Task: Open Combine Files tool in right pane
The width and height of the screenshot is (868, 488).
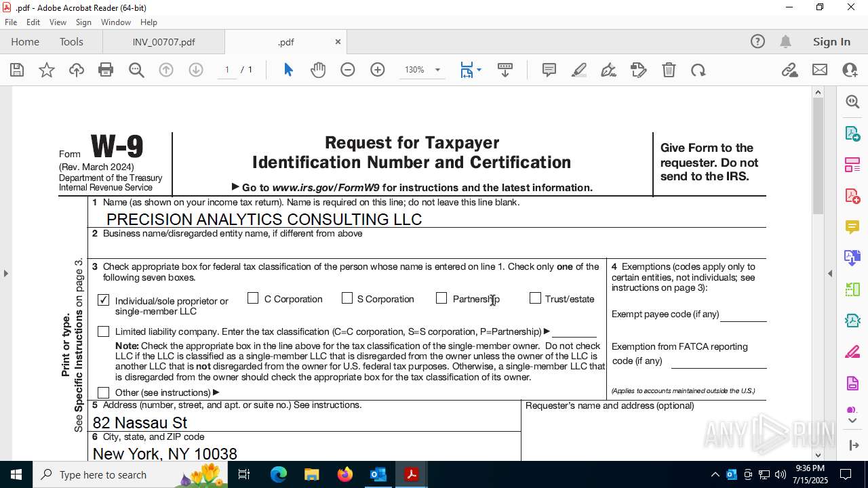Action: [x=852, y=258]
